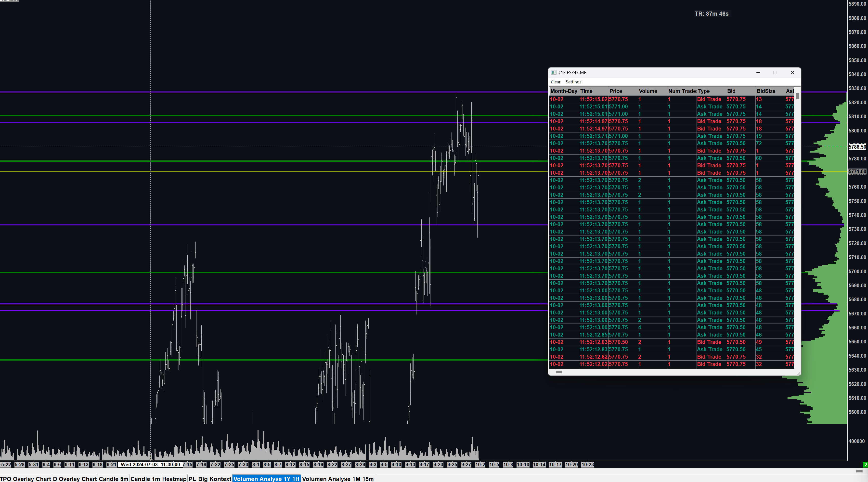
Task: Click the Price column header
Action: (x=616, y=91)
